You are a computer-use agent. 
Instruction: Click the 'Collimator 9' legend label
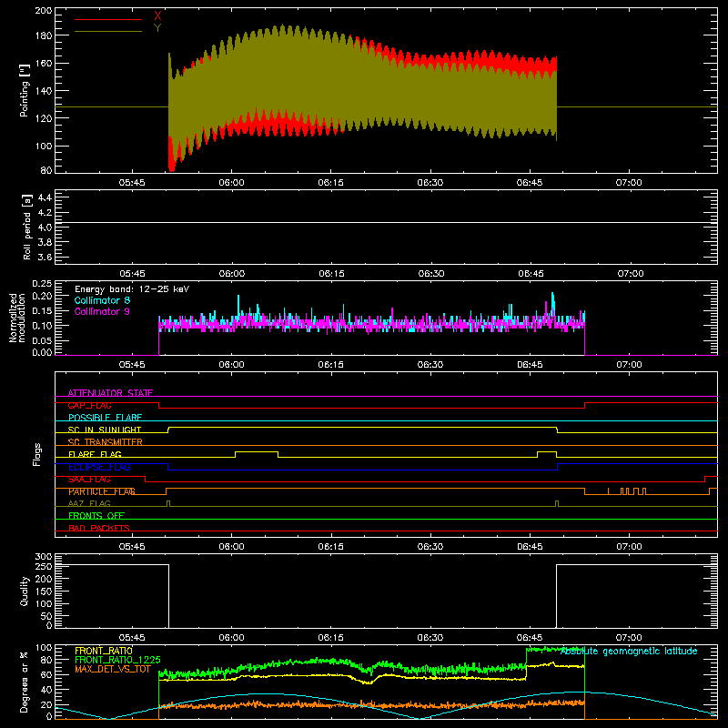[102, 311]
